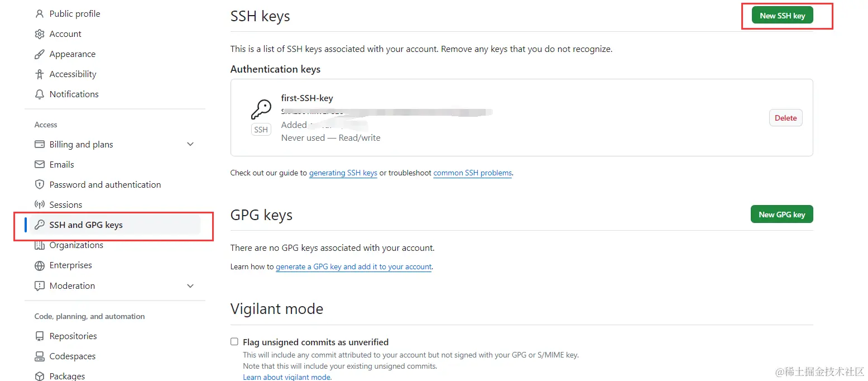Follow the common SSH problems link
Viewport: 868px width, 381px height.
pos(472,173)
